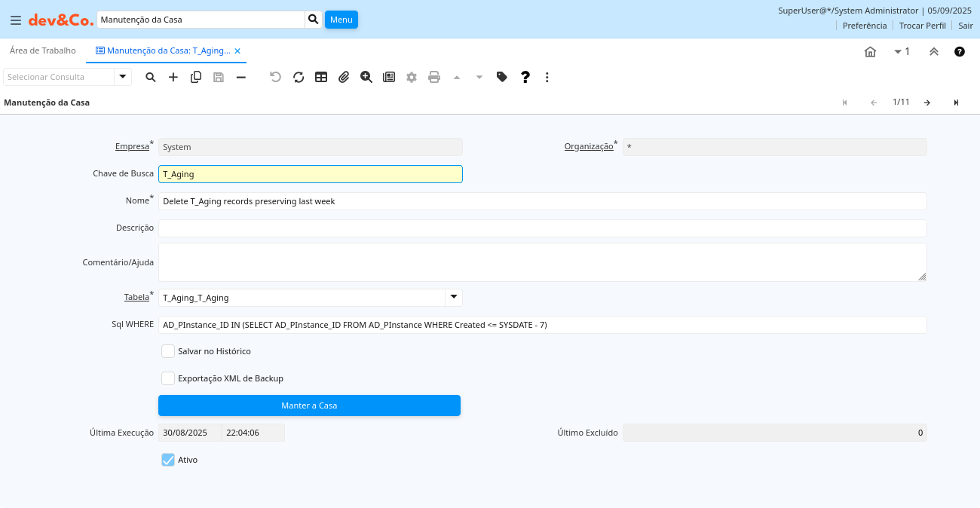
Task: Click the New Record plus icon
Action: point(173,77)
